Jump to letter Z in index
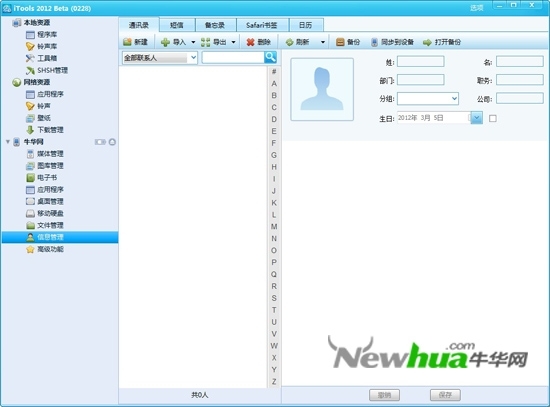This screenshot has height=407, width=550. tap(274, 382)
